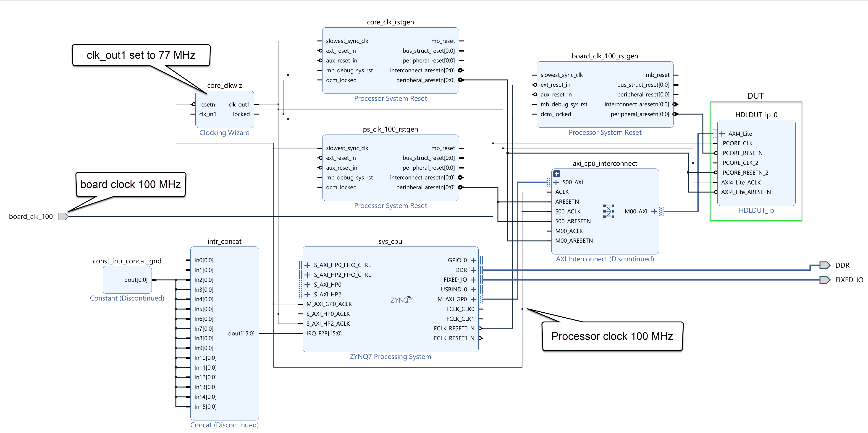Image resolution: width=868 pixels, height=433 pixels.
Task: Select the FIXED_IO external port symbol
Action: pos(825,280)
